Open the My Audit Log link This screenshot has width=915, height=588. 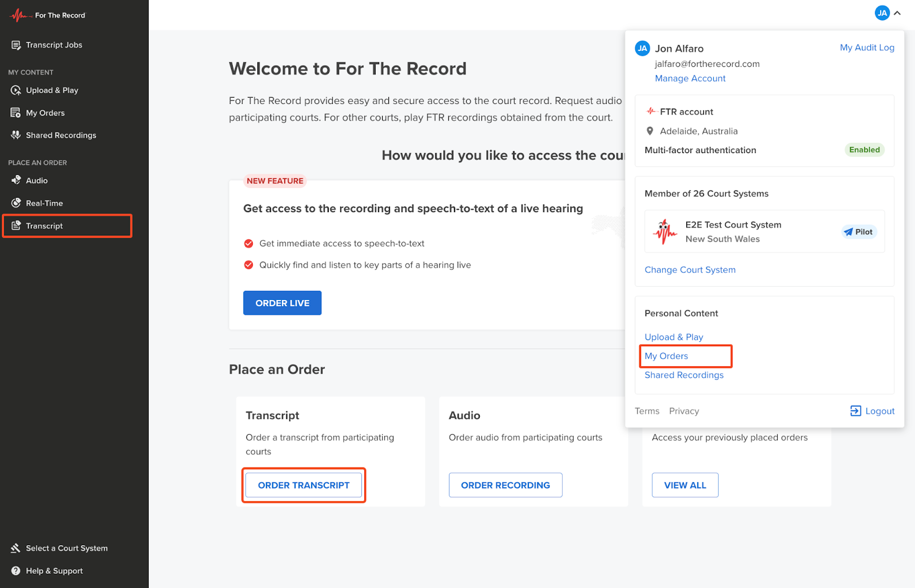(867, 47)
